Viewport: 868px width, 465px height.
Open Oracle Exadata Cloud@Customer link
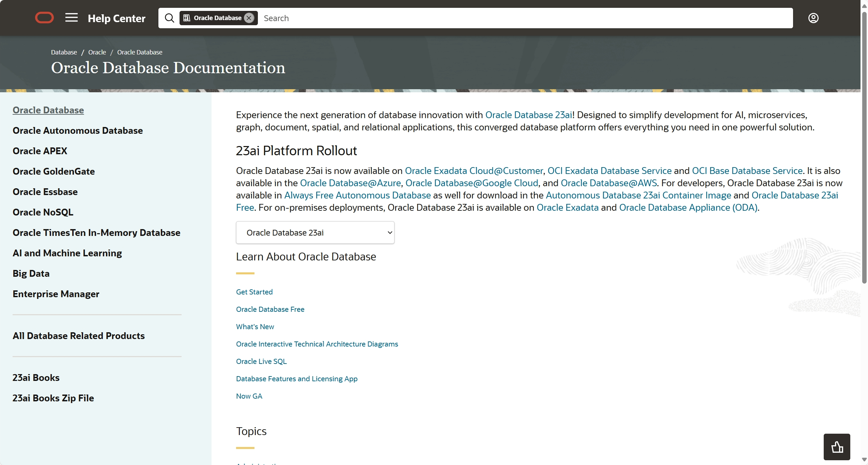pos(474,171)
